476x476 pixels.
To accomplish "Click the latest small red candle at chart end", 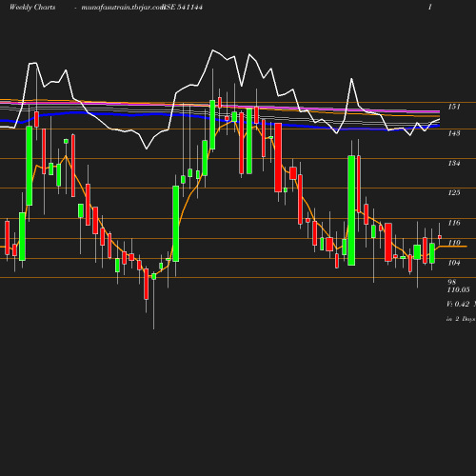I will click(440, 237).
